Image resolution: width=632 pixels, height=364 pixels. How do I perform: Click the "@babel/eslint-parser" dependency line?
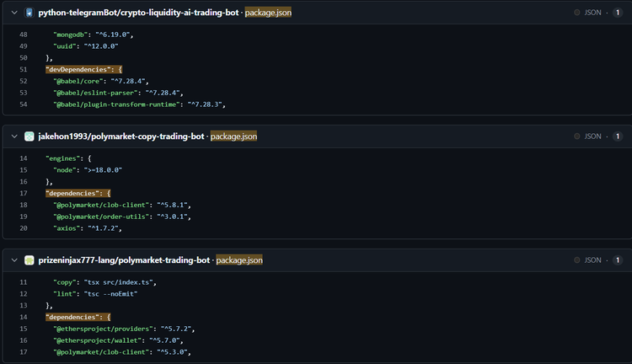118,93
